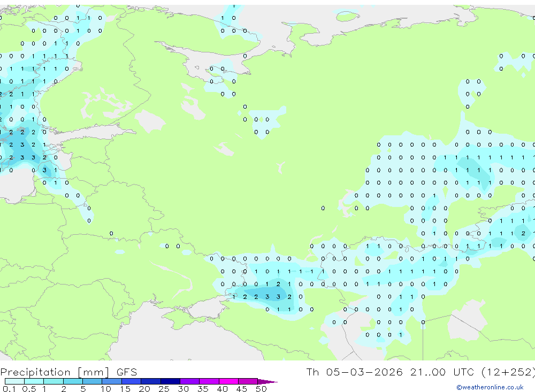The height and width of the screenshot is (392, 535).
Task: Click the legend label '25'
Action: click(164, 389)
